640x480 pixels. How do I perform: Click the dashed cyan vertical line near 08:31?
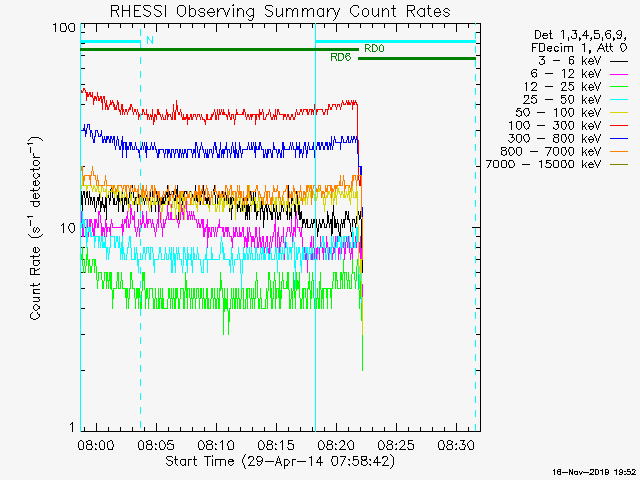(475, 227)
